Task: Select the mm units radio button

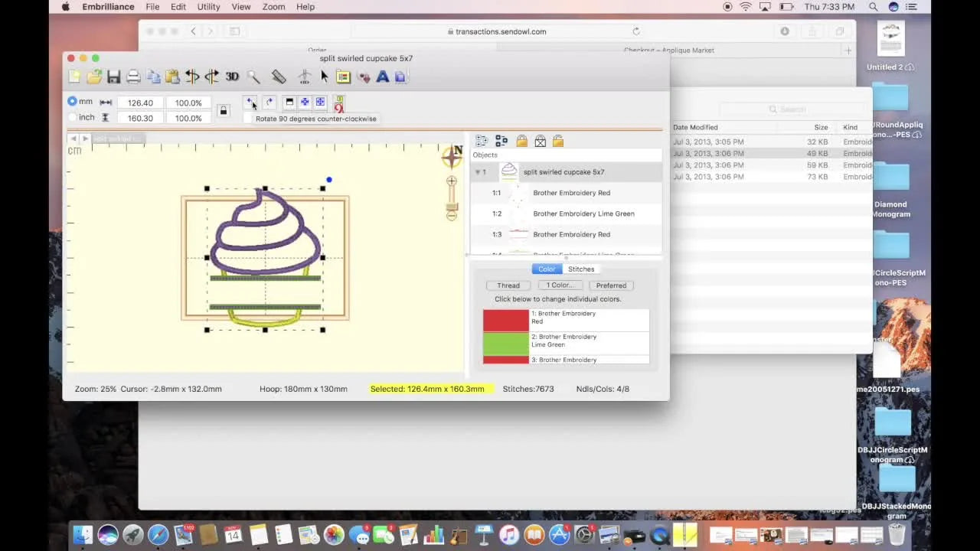Action: (x=72, y=102)
